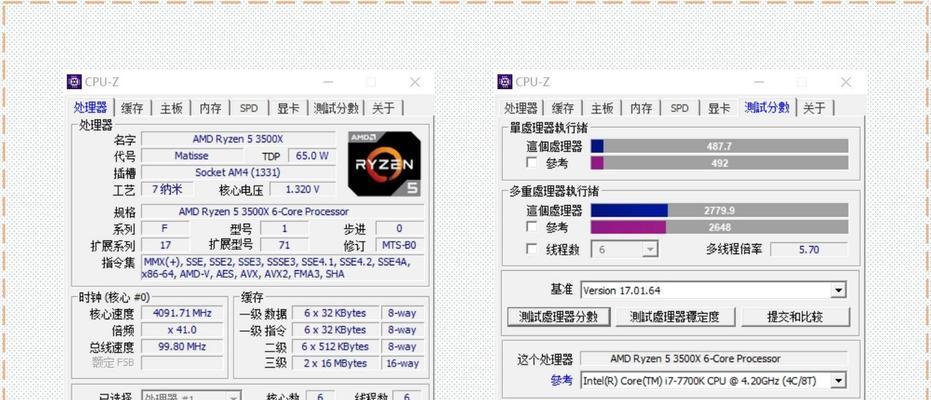Click the 指令集 instruction list text

pos(283,268)
